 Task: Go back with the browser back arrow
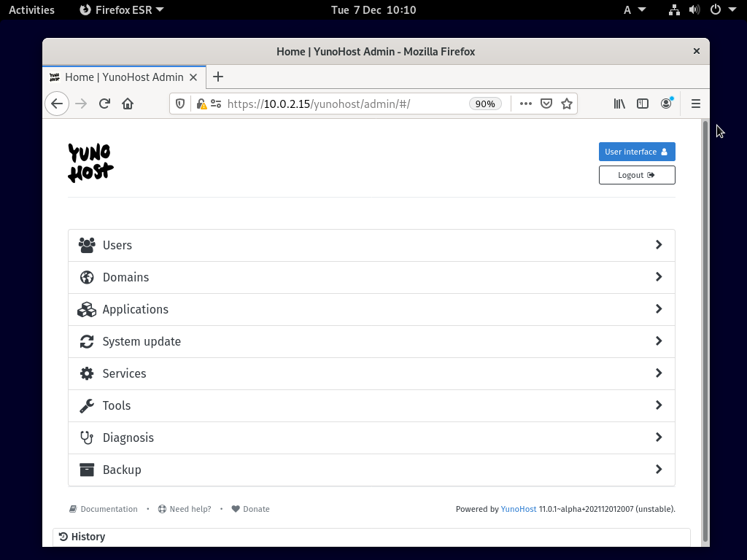coord(57,104)
